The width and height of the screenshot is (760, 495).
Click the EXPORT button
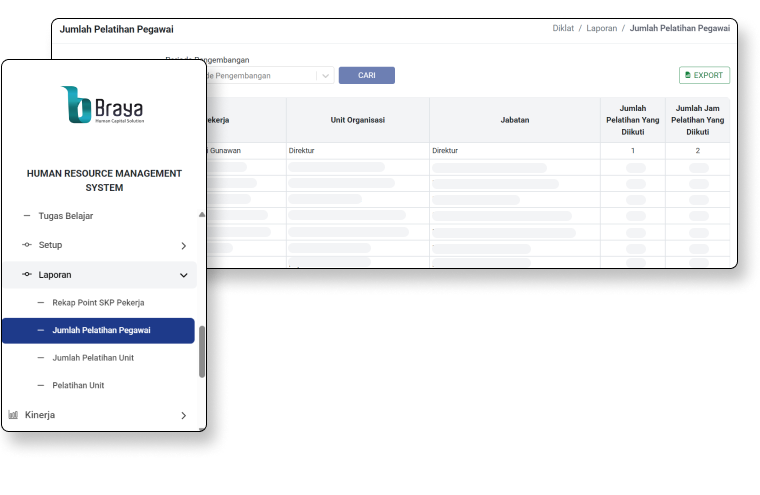pos(704,75)
